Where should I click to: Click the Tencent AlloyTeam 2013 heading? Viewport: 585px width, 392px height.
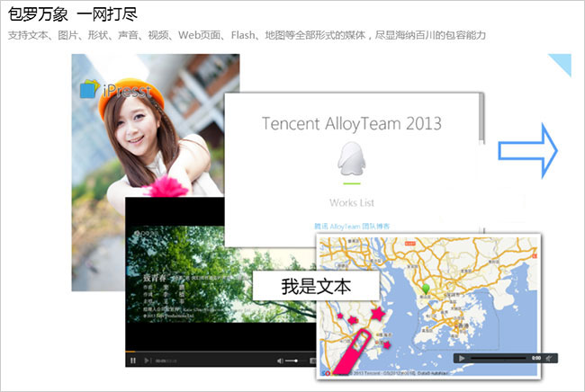(x=352, y=123)
